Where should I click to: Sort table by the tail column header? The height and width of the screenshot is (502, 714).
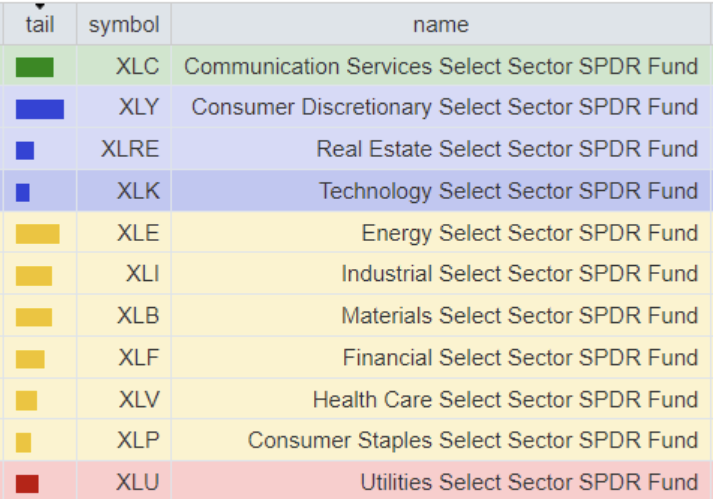tap(39, 24)
